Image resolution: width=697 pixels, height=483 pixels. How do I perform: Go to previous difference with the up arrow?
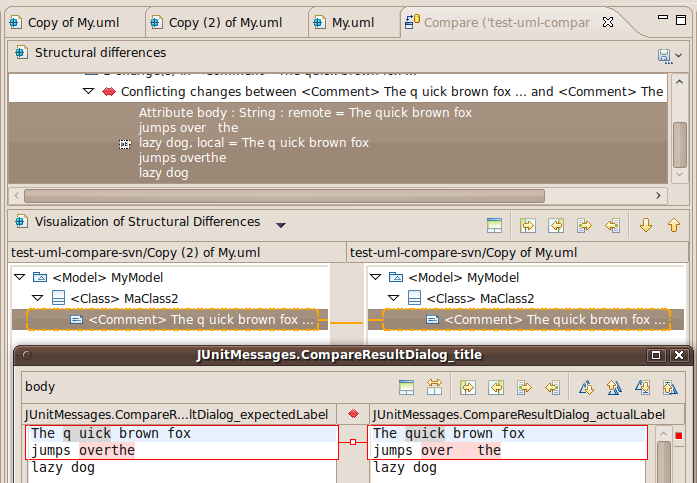click(674, 226)
